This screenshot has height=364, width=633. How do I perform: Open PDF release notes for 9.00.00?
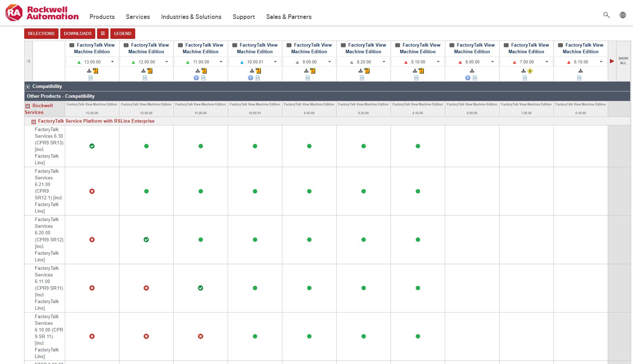(312, 71)
